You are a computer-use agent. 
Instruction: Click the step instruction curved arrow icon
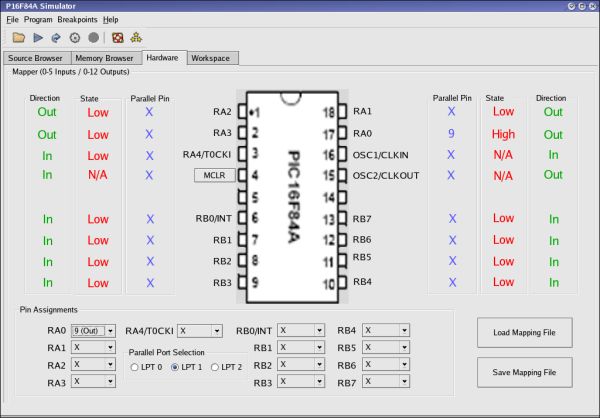tap(57, 38)
